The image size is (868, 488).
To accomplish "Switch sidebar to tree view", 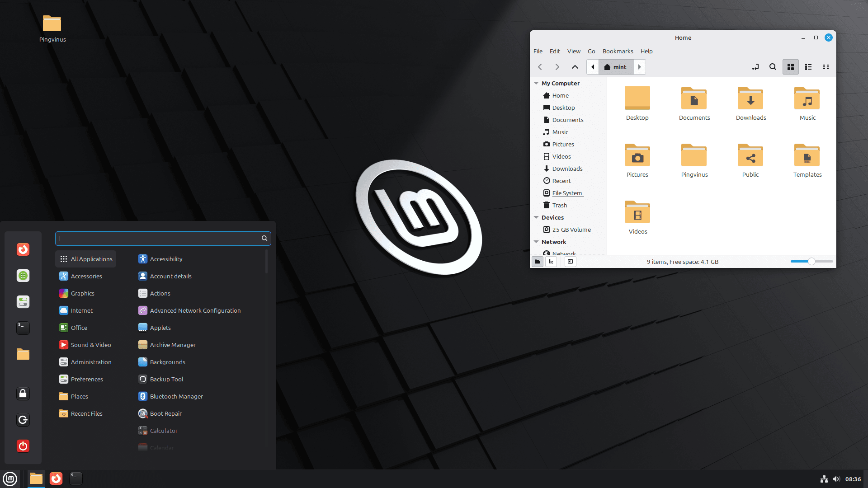I will 551,262.
